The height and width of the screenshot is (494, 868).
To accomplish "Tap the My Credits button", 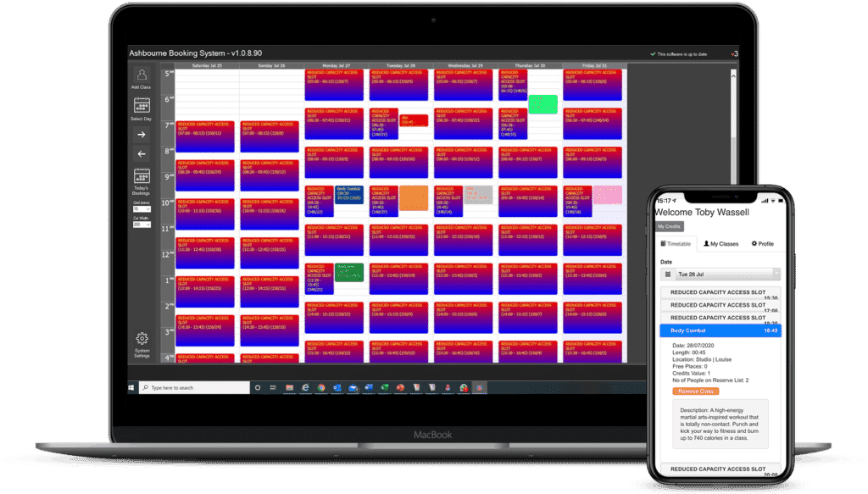I will (670, 226).
